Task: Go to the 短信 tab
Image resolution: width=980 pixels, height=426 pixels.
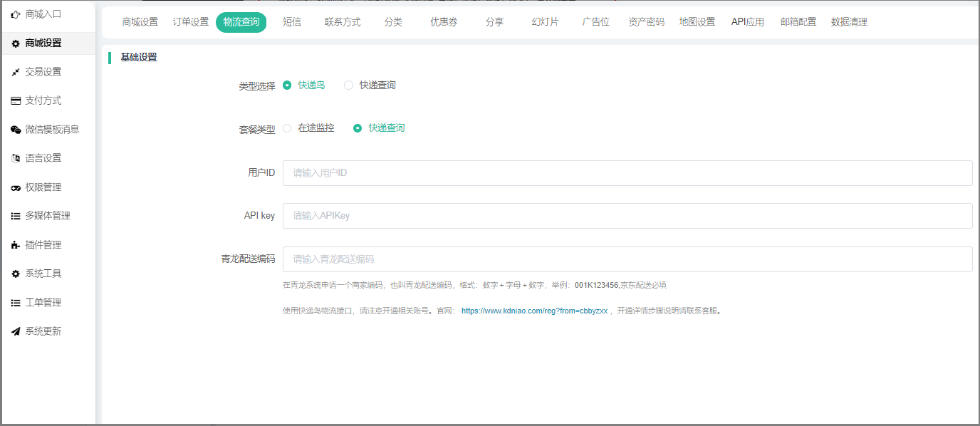Action: [x=292, y=22]
